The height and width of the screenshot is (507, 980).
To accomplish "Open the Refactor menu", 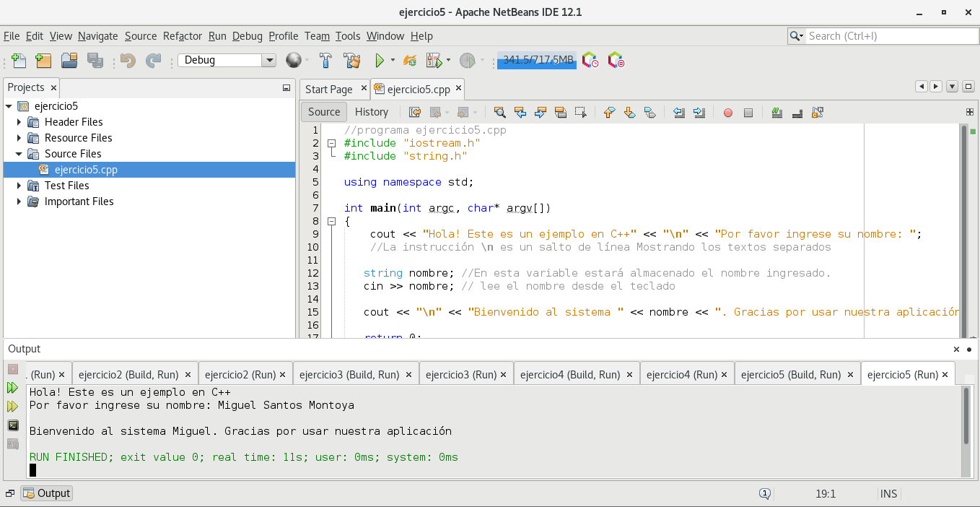I will pos(182,36).
